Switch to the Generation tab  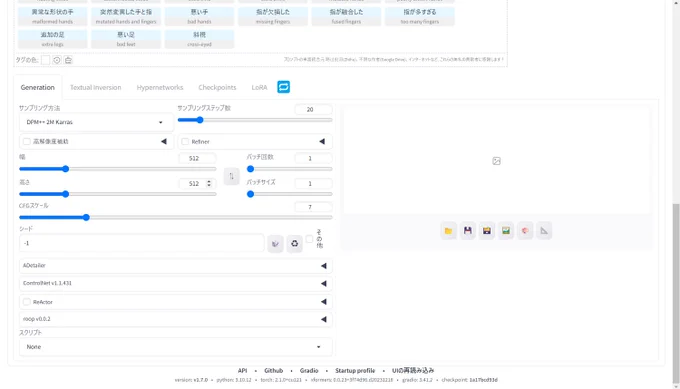(x=38, y=87)
